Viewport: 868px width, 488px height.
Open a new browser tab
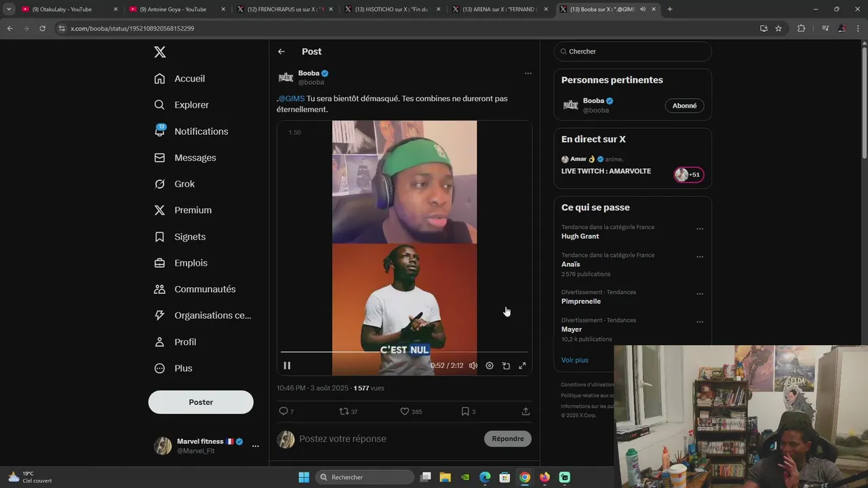(x=670, y=9)
